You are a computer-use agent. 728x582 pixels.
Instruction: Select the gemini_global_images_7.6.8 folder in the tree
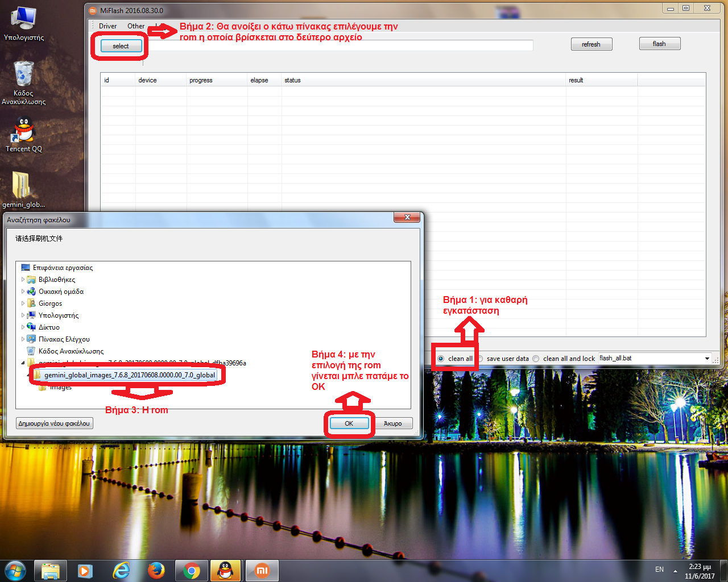[130, 375]
